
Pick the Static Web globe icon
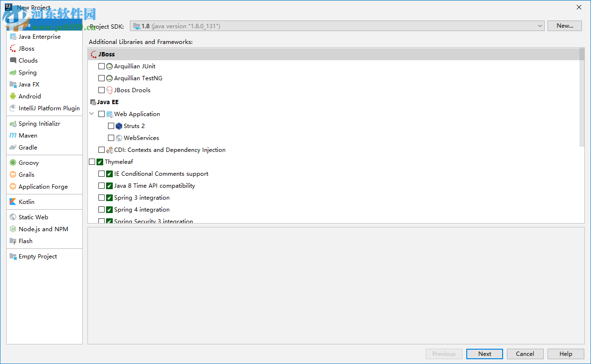tap(13, 217)
